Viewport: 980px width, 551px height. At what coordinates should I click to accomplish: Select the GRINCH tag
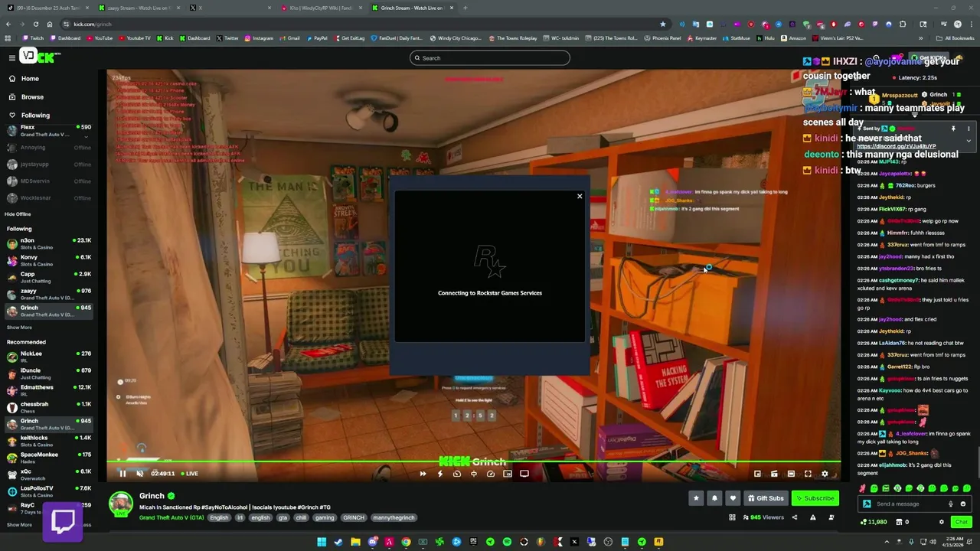click(x=354, y=517)
